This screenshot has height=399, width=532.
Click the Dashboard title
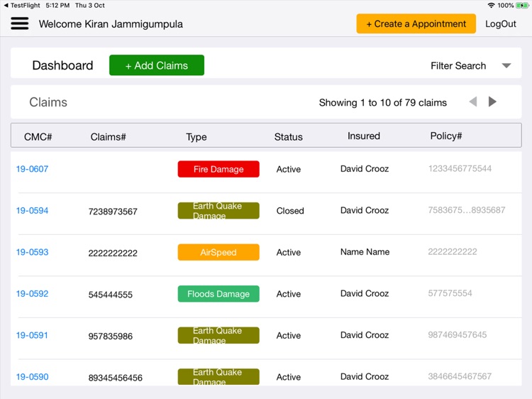click(62, 65)
